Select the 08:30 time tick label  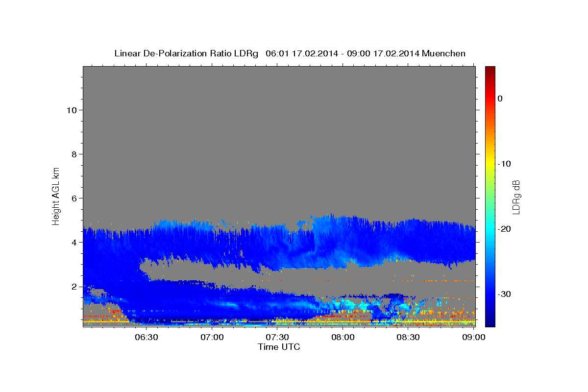pyautogui.click(x=408, y=338)
